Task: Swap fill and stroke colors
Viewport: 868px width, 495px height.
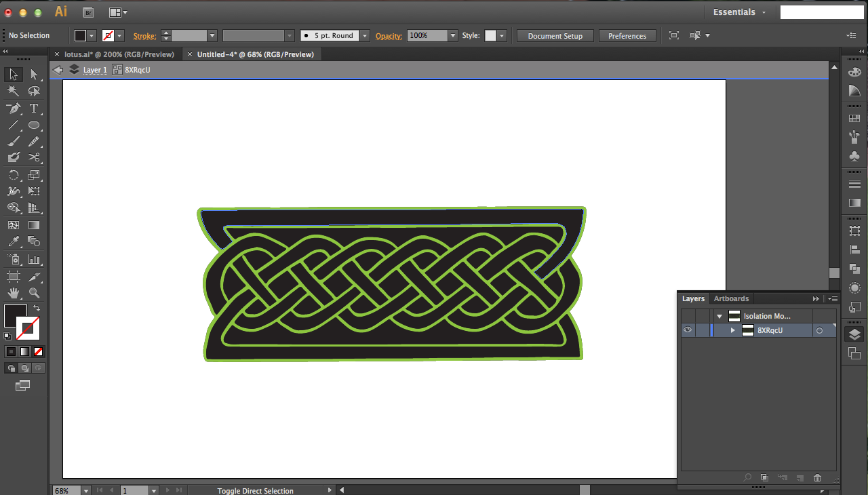Action: [x=37, y=308]
